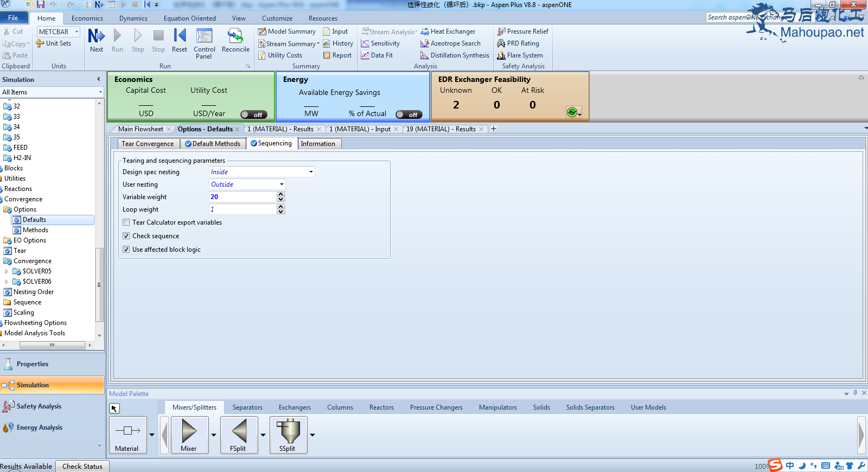Open Distillation Synthesis

(x=455, y=55)
